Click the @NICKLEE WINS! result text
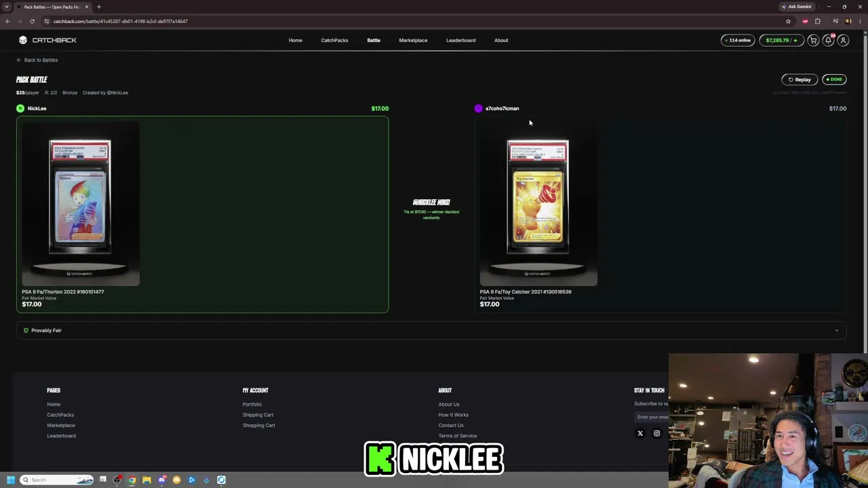 pyautogui.click(x=431, y=202)
